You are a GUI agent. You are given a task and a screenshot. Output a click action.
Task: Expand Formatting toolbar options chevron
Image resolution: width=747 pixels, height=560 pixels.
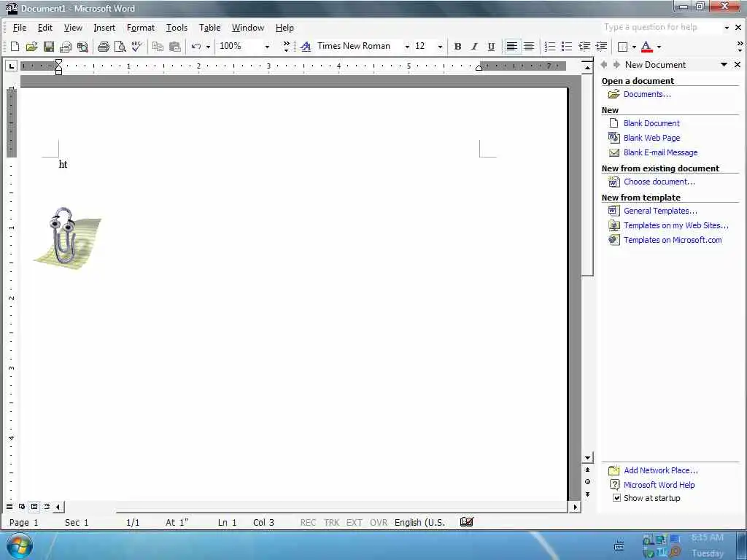(740, 46)
